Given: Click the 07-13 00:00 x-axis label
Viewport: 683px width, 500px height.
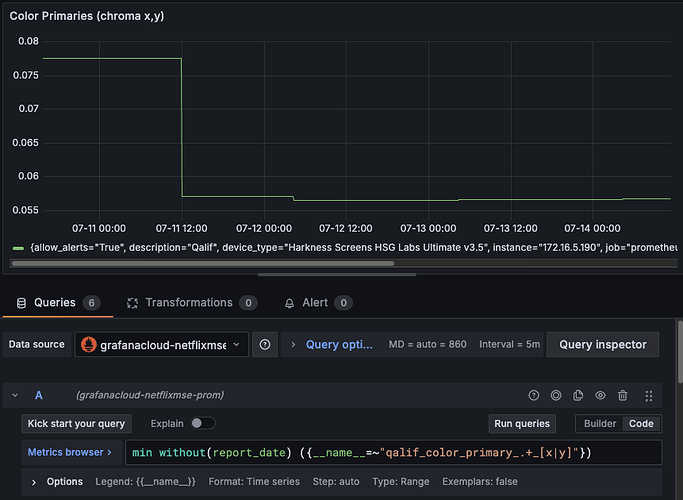Looking at the screenshot, I should coord(428,228).
